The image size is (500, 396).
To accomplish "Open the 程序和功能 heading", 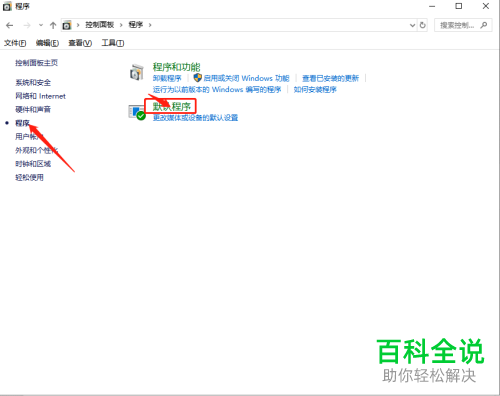I will tap(176, 67).
